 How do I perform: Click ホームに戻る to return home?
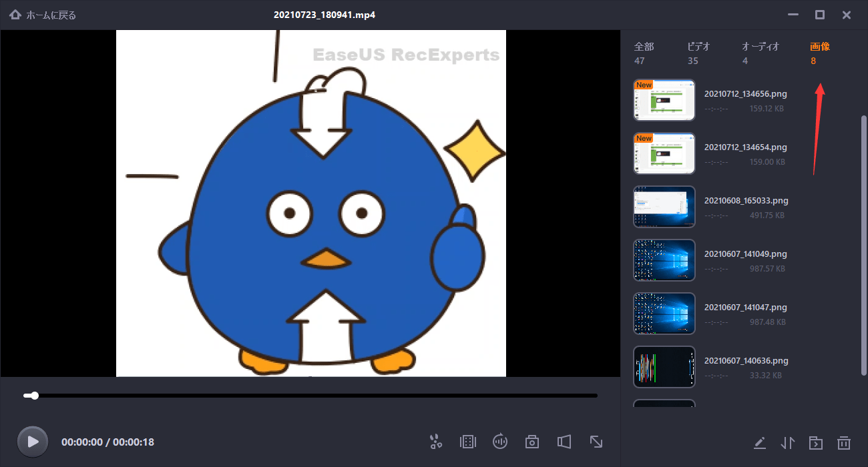pos(43,15)
